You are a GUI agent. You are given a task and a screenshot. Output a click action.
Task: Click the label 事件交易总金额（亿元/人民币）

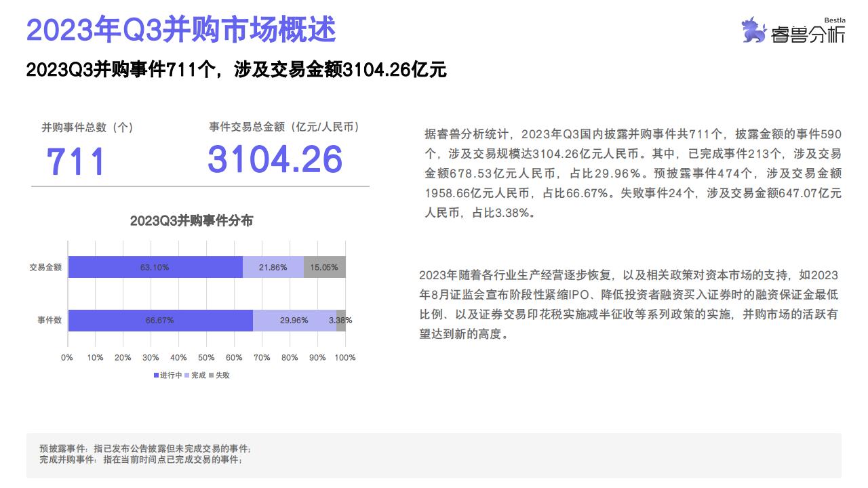point(284,127)
